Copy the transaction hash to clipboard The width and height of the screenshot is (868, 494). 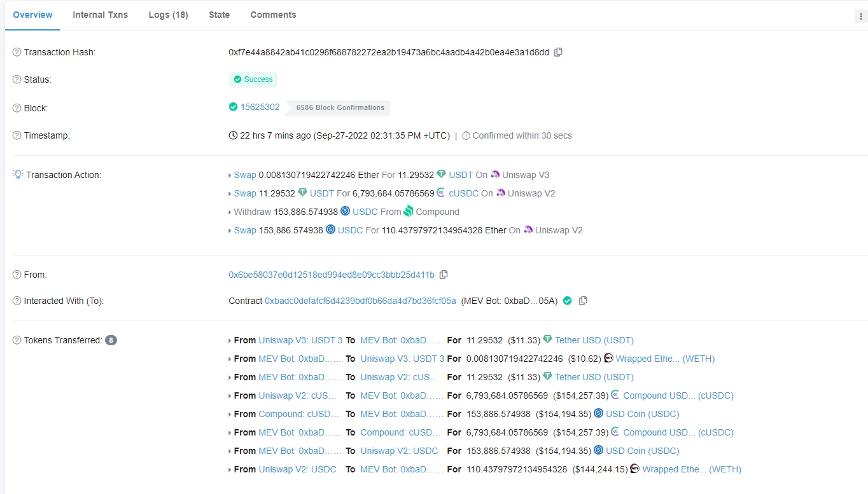(558, 52)
